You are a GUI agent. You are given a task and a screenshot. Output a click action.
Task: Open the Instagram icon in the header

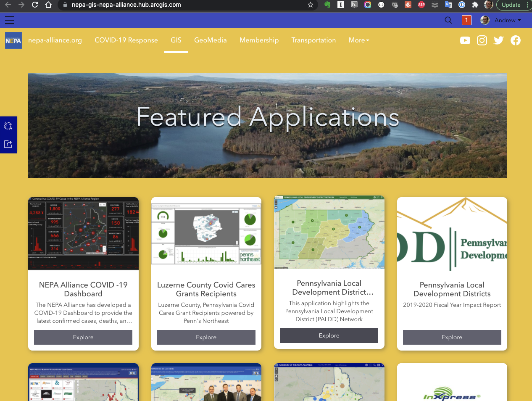(482, 40)
